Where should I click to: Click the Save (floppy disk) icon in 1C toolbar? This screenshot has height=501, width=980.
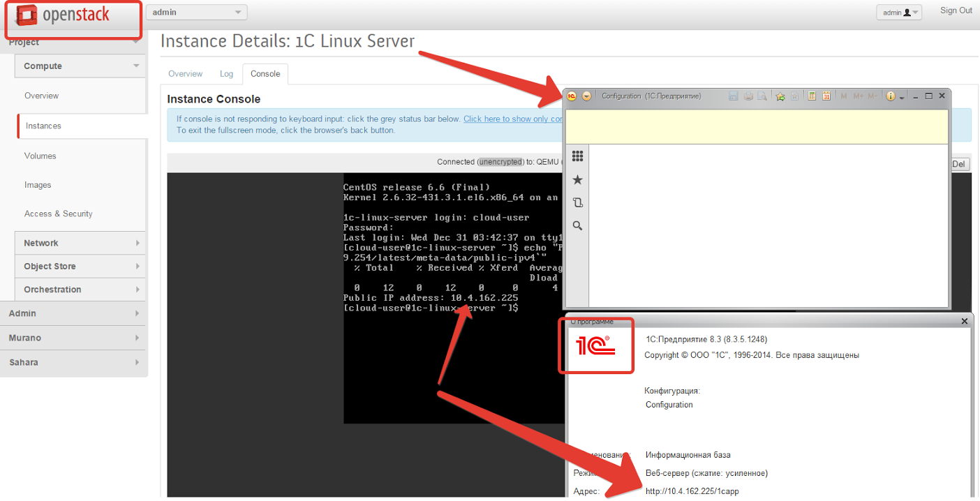734,96
